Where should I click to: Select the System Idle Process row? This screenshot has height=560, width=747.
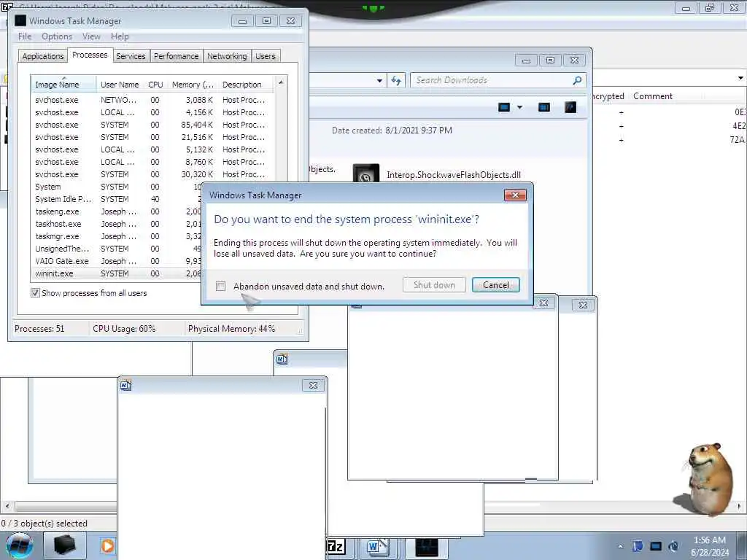coord(116,199)
